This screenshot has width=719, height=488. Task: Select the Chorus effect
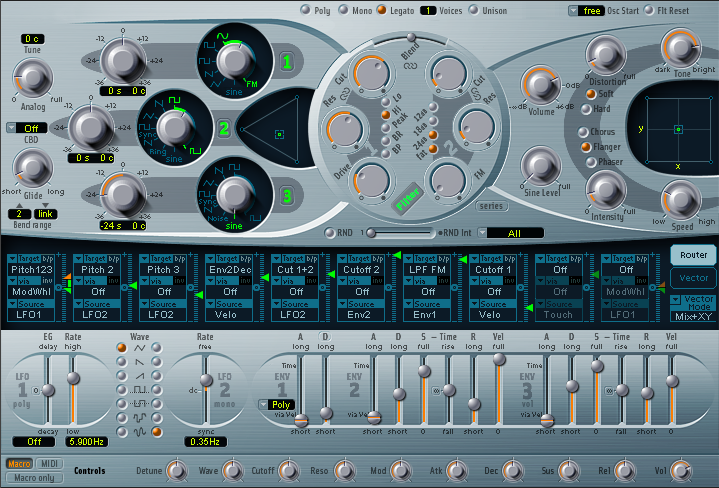585,131
